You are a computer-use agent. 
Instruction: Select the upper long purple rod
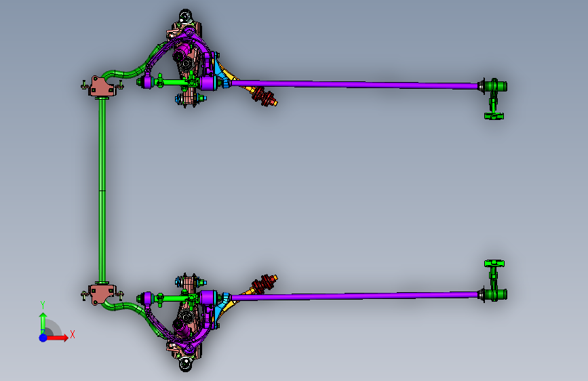click(x=355, y=84)
